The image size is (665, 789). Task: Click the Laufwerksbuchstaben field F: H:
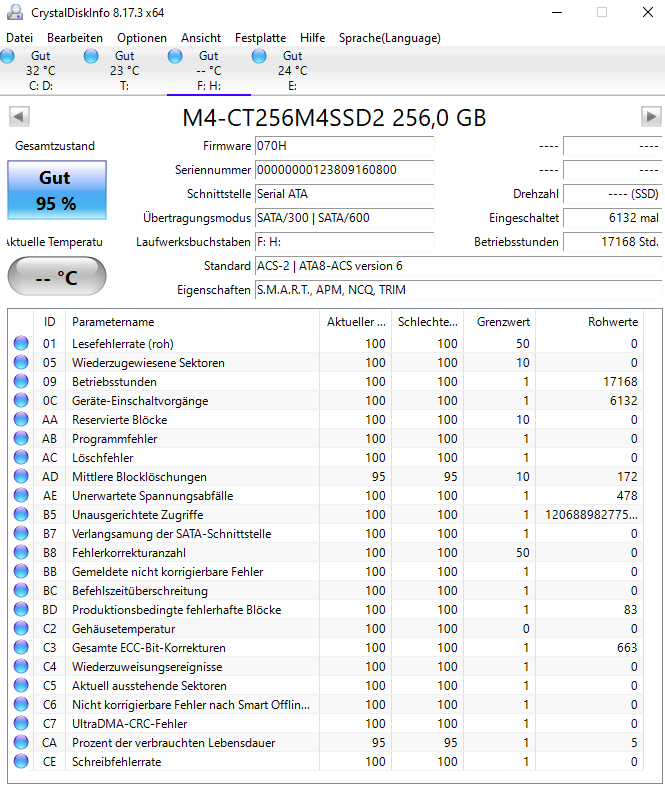[345, 242]
